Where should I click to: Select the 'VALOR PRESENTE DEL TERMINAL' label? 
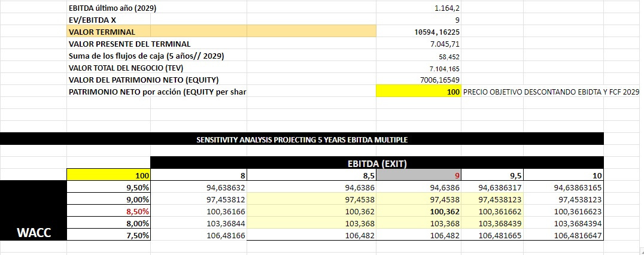coord(130,44)
